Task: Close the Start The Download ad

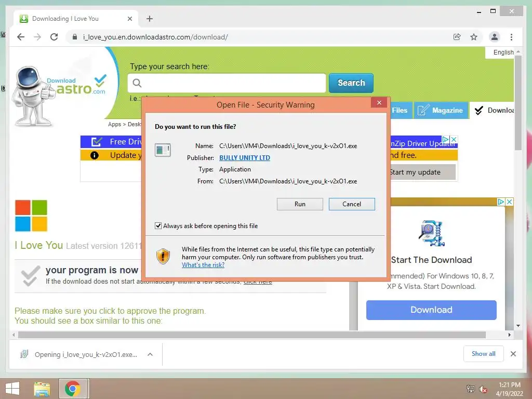Action: click(509, 202)
